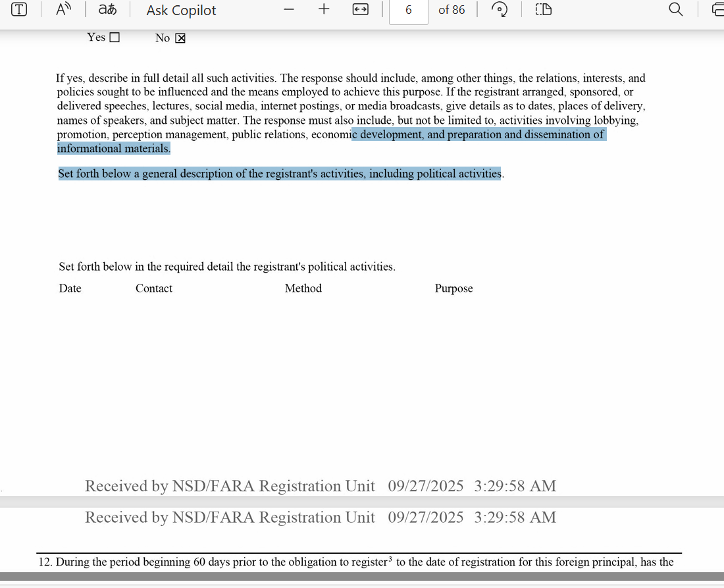Click the partially visible icon right of search
The image size is (724, 588).
(717, 9)
